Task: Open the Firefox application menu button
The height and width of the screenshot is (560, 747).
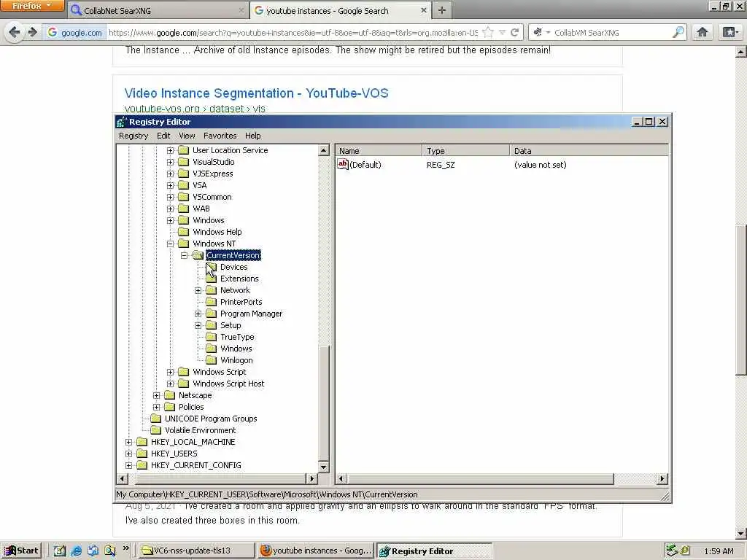Action: pos(32,6)
